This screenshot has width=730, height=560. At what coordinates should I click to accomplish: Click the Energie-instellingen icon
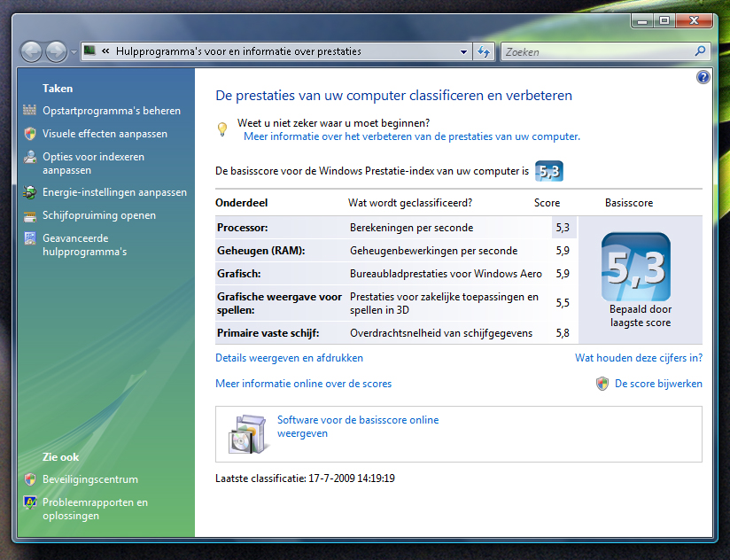click(30, 192)
